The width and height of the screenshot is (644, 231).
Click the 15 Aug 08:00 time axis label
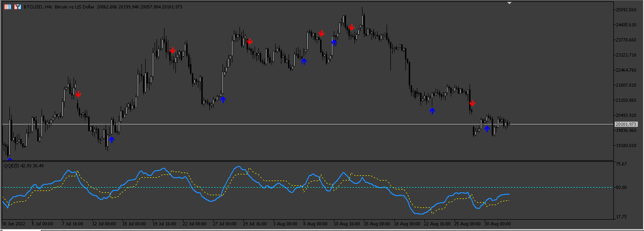tap(377, 223)
